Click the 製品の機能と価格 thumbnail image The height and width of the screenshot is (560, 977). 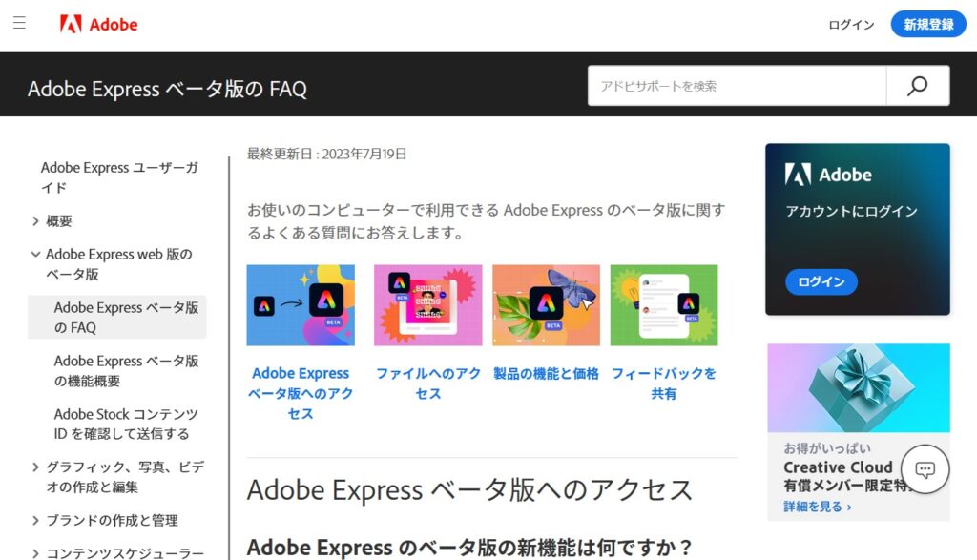click(x=546, y=305)
